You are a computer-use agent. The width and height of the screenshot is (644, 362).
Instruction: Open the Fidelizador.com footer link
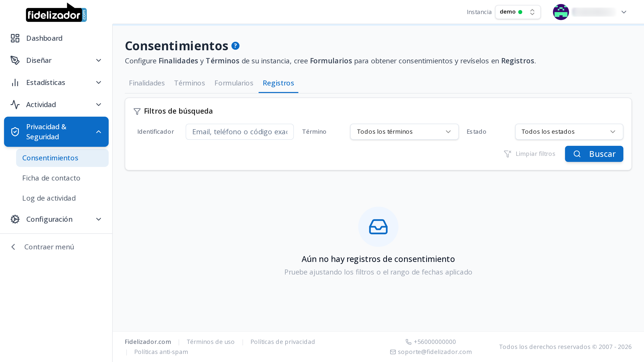point(148,342)
